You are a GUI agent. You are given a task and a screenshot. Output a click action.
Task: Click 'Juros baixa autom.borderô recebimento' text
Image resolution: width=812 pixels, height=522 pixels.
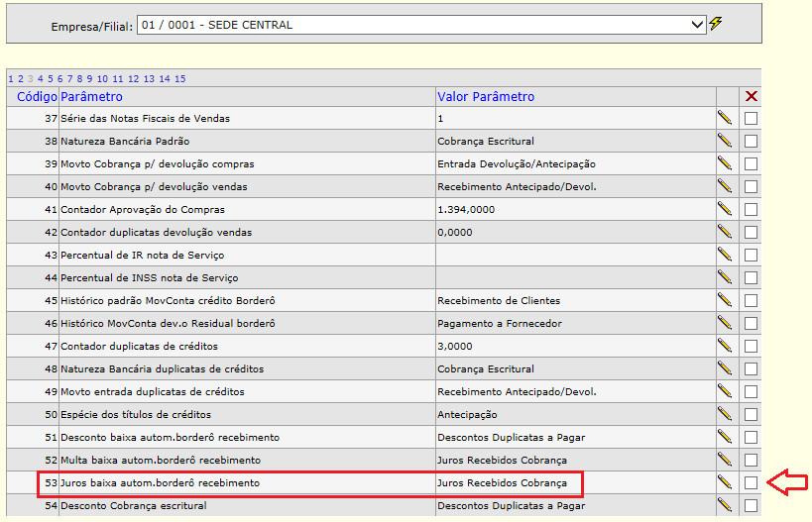(160, 482)
